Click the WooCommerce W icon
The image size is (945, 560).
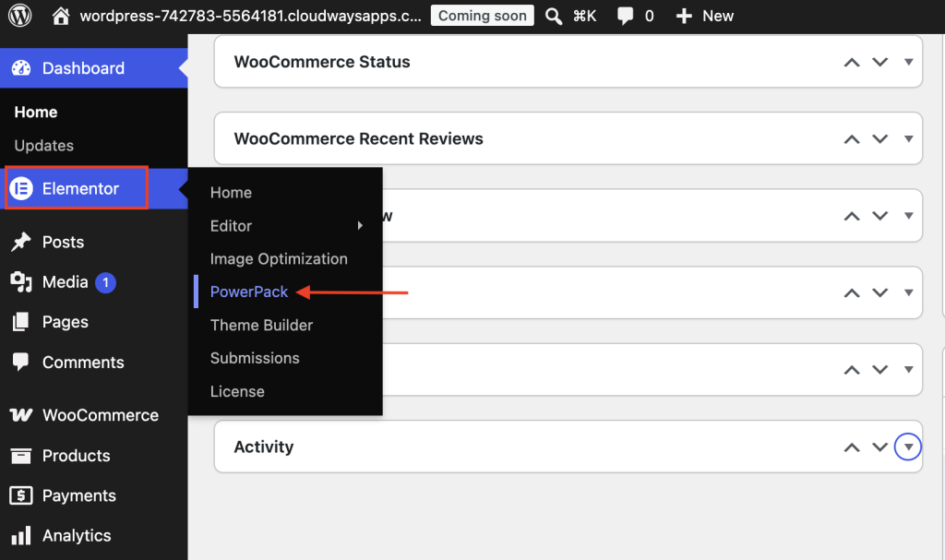coord(21,415)
